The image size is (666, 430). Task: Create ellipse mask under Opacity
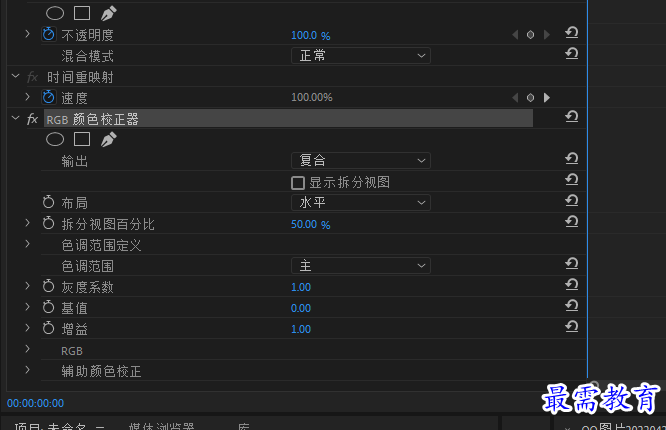[x=55, y=13]
